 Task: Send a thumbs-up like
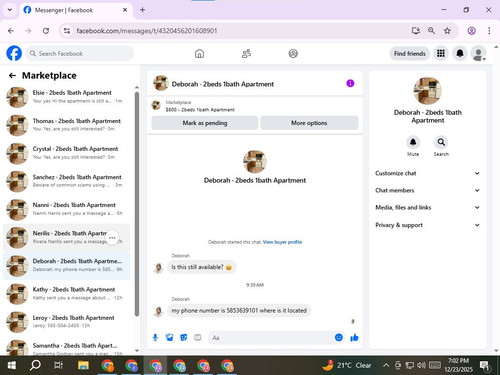354,338
